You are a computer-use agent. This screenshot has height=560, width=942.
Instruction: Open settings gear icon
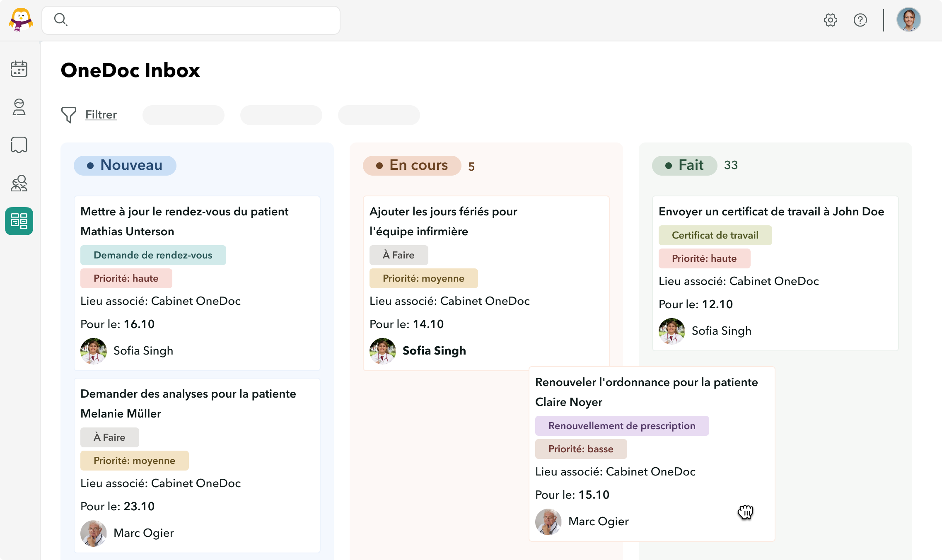[x=830, y=20]
